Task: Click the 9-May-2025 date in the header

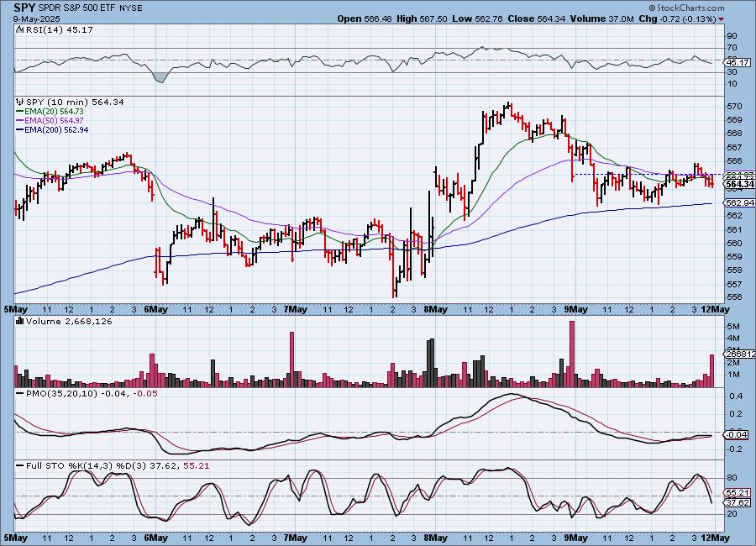Action: pyautogui.click(x=37, y=18)
